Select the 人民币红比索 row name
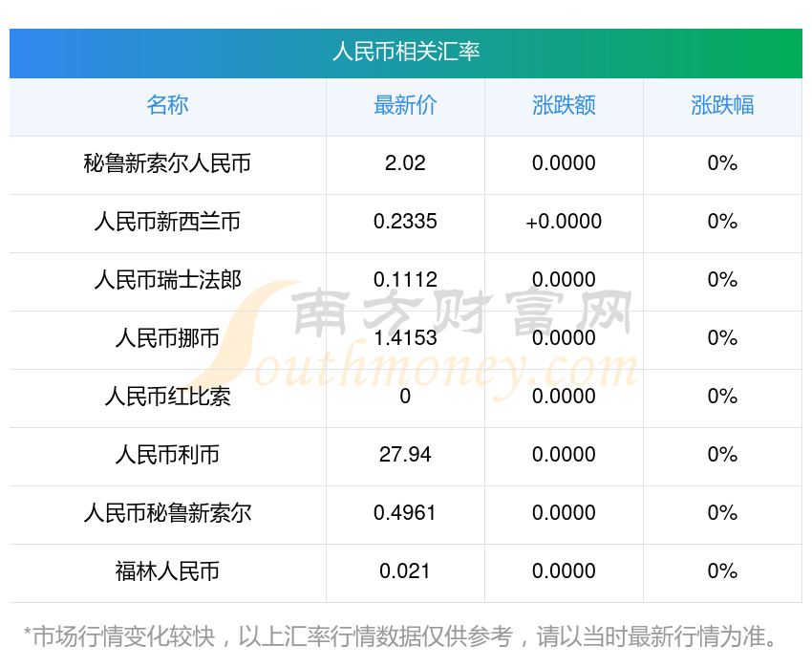 167,397
